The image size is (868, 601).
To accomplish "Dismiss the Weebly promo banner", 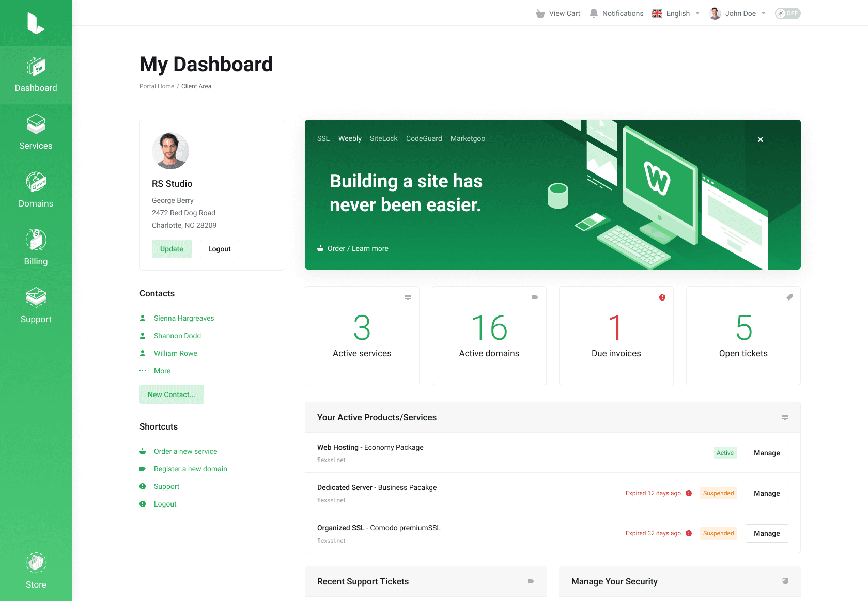I will [x=760, y=139].
